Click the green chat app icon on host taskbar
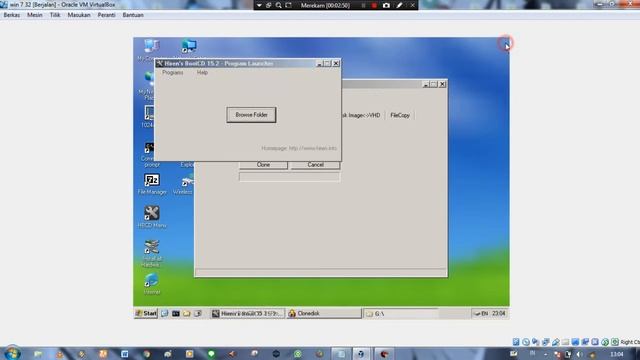The height and width of the screenshot is (360, 640). click(211, 354)
